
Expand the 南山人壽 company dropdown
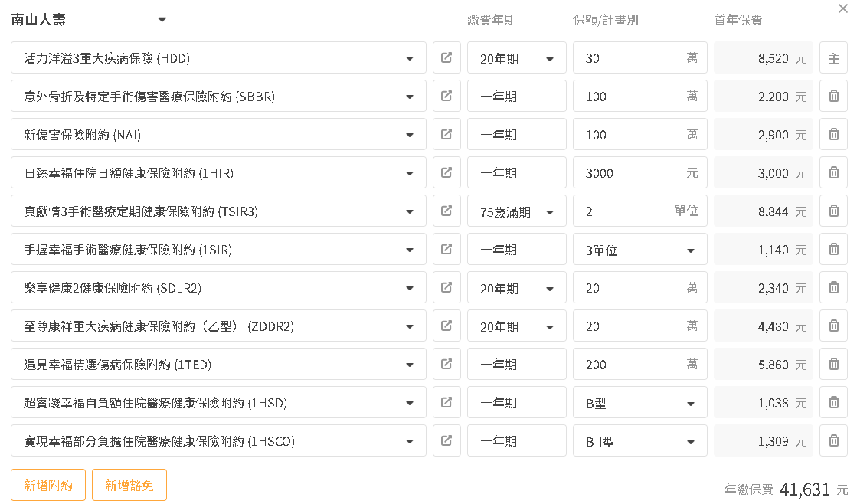coord(162,20)
